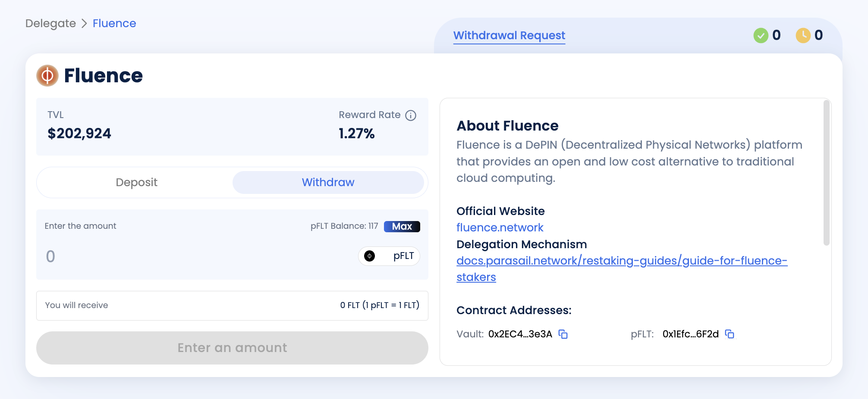Click the Contract Addresses heading
The width and height of the screenshot is (868, 399).
pos(514,310)
